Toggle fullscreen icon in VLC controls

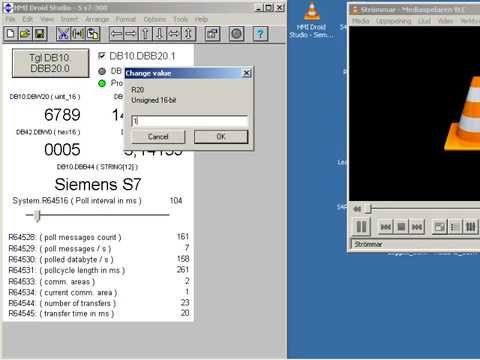(440, 227)
